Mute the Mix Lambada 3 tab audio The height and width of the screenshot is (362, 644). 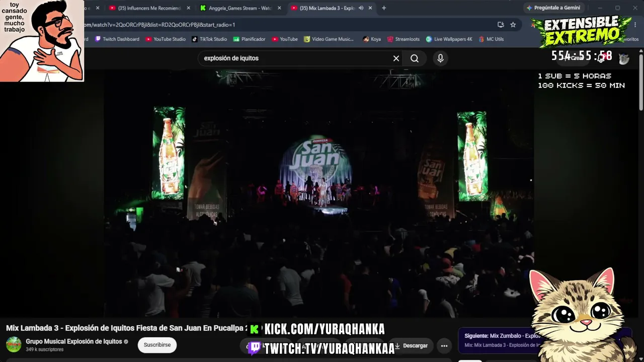[x=361, y=8]
